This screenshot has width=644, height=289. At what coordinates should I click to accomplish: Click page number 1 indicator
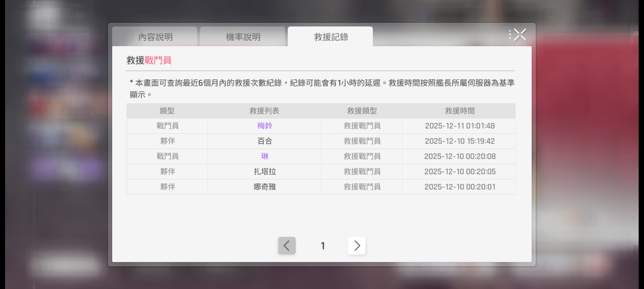(323, 246)
